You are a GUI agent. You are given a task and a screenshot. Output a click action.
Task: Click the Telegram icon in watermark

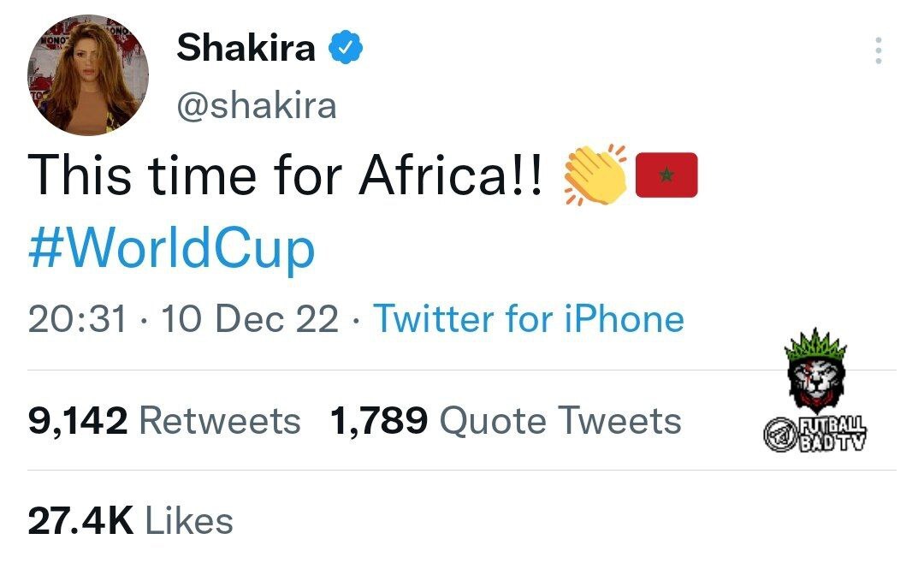(780, 435)
